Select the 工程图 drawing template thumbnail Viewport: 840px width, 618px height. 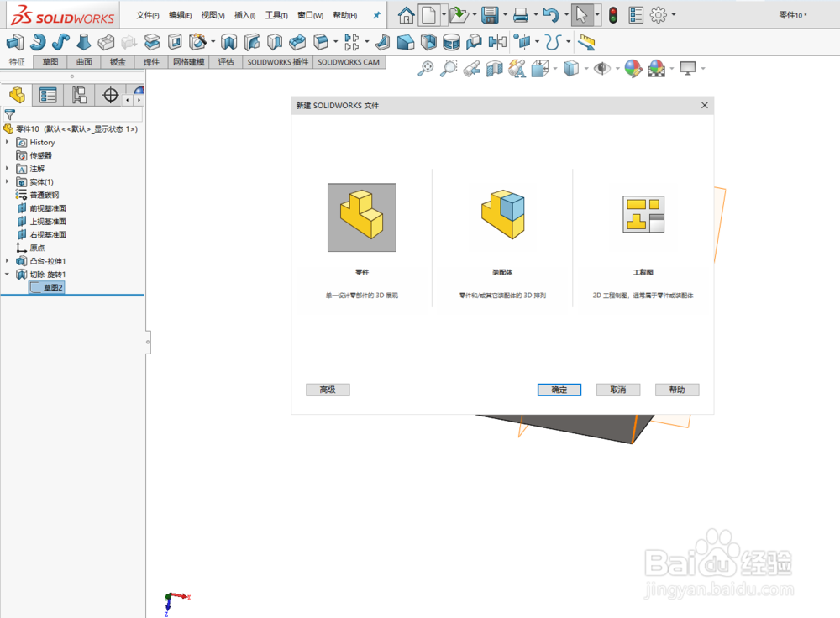[x=643, y=214]
